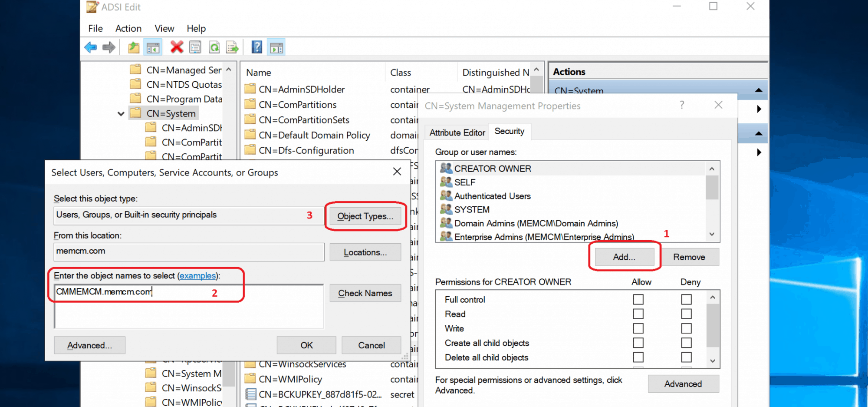Click the Back navigation arrow in the toolbar
Viewport: 868px width, 407px height.
point(90,47)
